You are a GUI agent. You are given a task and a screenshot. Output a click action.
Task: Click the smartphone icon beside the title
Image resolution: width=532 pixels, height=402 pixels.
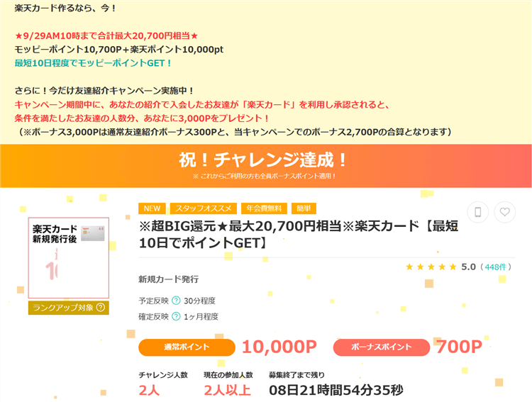[x=478, y=212]
